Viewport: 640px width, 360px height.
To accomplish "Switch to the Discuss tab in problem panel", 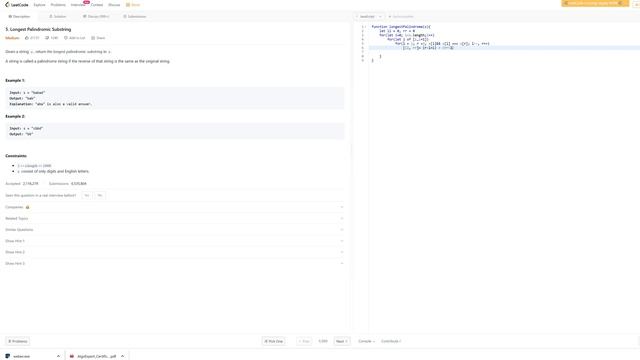I will click(x=96, y=17).
